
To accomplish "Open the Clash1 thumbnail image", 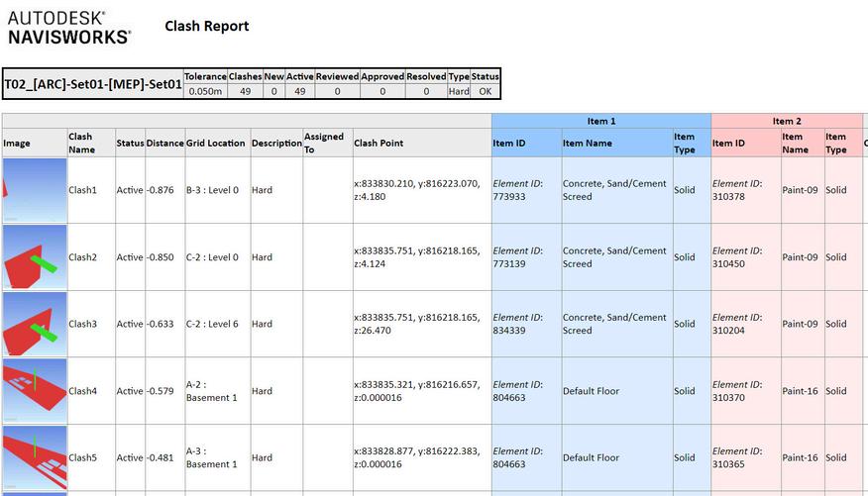I will pos(35,190).
